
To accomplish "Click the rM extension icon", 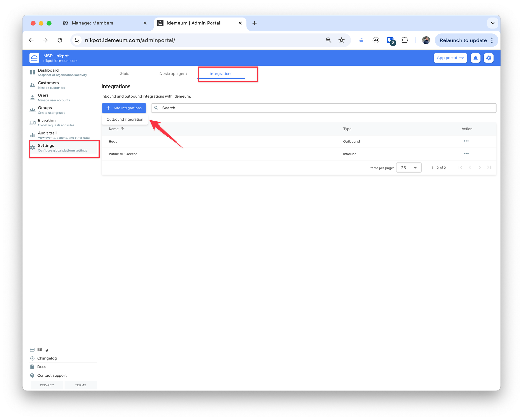I will point(376,40).
